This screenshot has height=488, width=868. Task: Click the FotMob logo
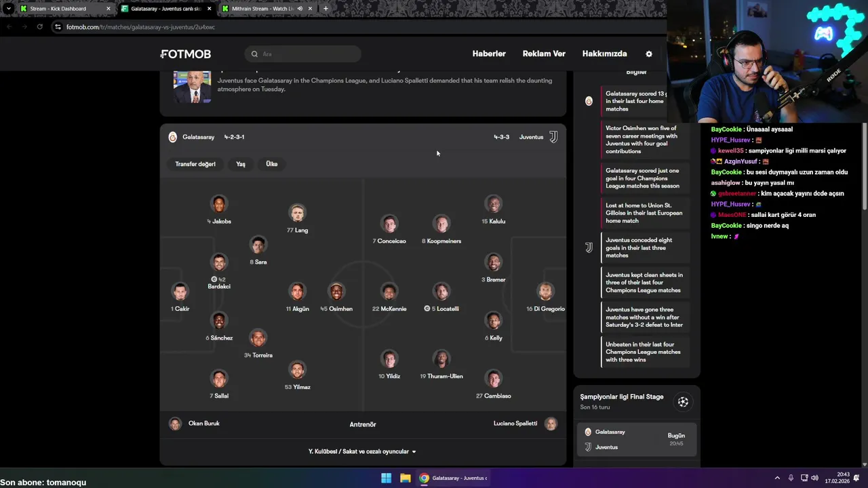click(x=186, y=54)
